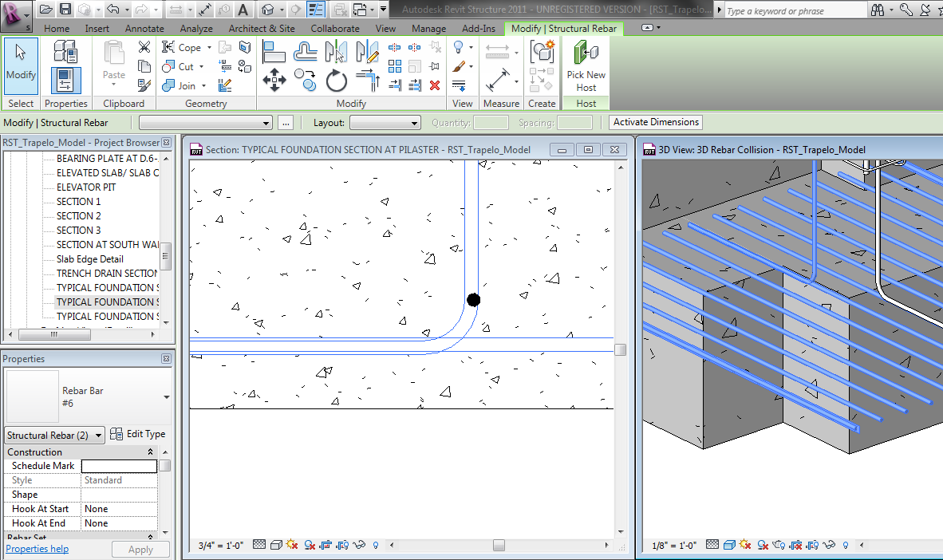Click the Switch Windows icon
943x560 pixels.
click(x=361, y=9)
